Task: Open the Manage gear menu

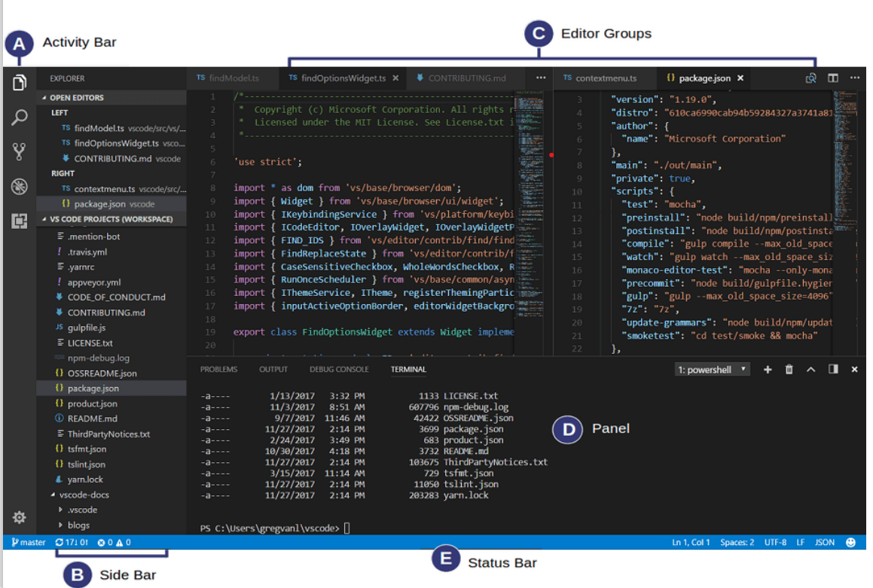Action: click(20, 517)
